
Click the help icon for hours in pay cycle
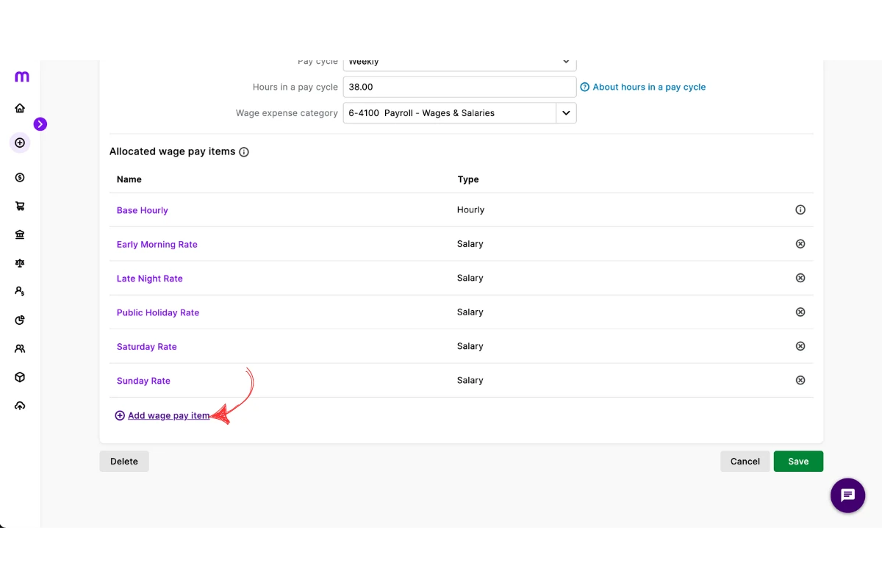pyautogui.click(x=585, y=87)
